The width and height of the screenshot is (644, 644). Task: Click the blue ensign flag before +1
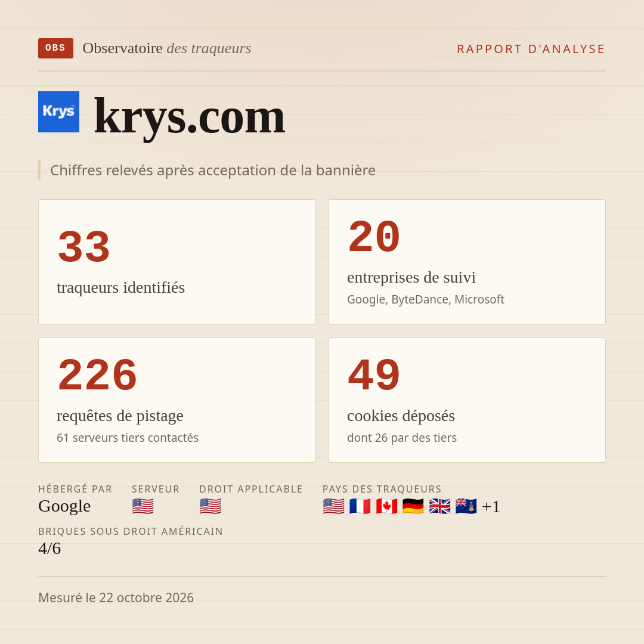(466, 506)
